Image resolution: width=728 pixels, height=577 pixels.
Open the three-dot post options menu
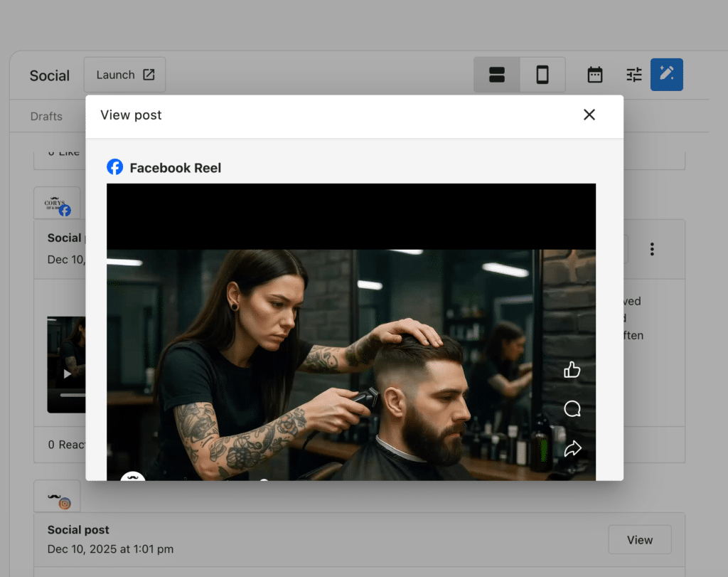pyautogui.click(x=652, y=249)
